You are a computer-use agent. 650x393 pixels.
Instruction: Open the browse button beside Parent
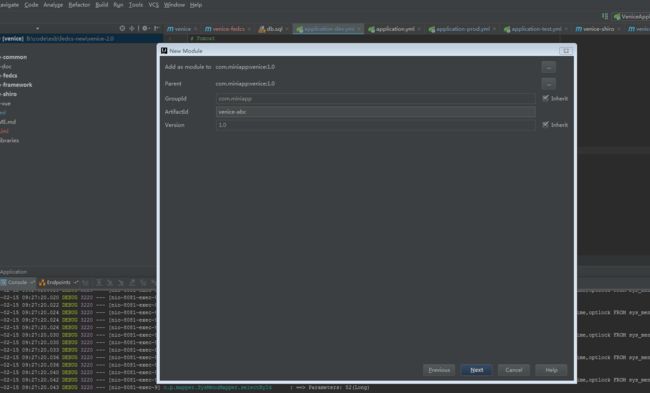click(x=548, y=84)
